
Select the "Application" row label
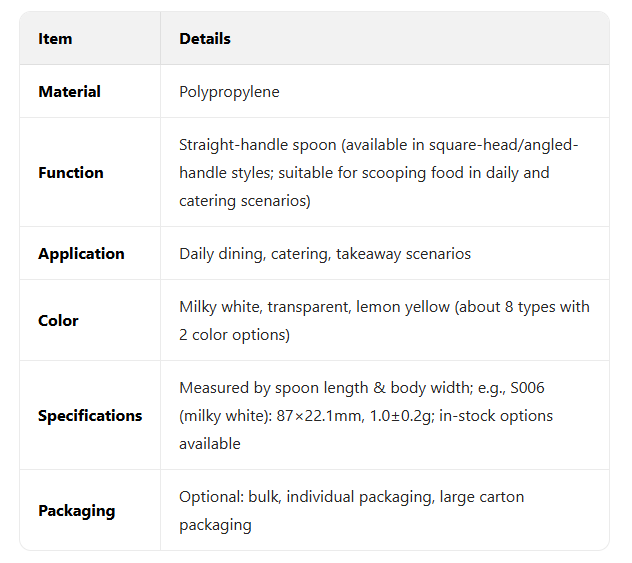(x=81, y=254)
